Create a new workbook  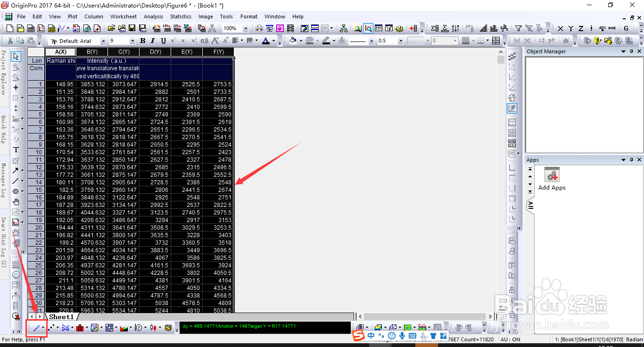tap(31, 28)
